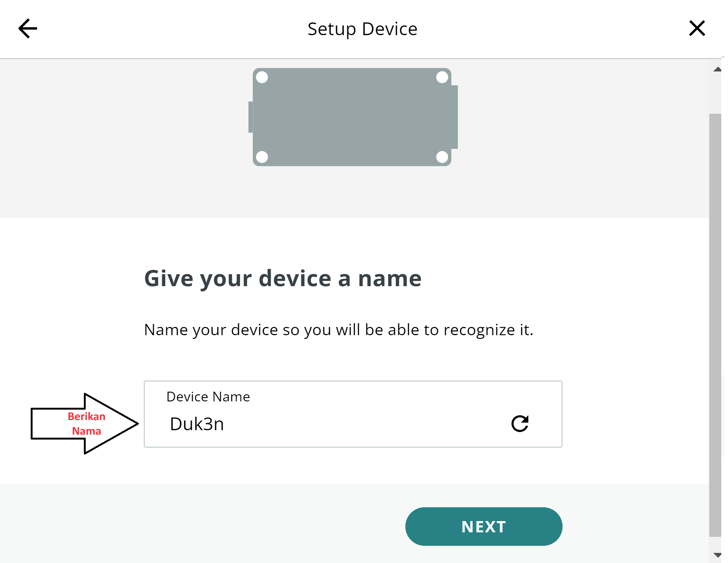Click the Device Name field label
Screen dimensions: 728x563
tap(208, 397)
